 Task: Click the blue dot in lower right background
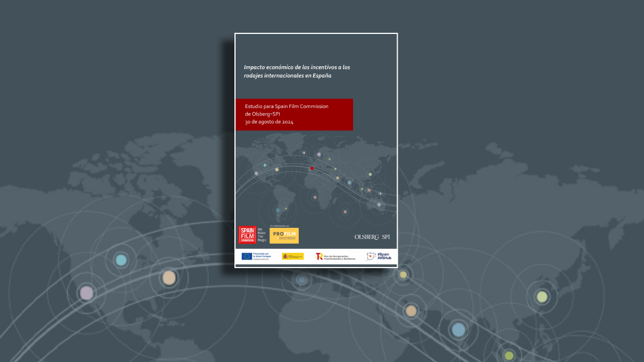(458, 329)
